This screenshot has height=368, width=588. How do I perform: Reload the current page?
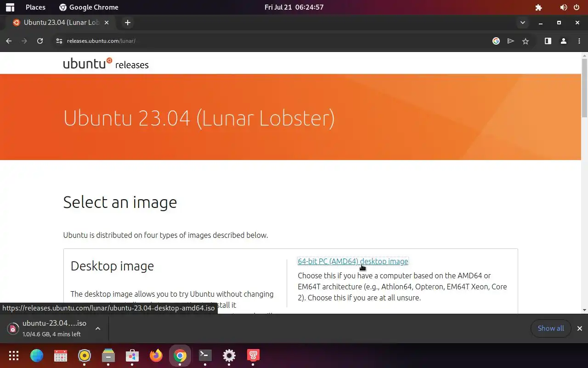coord(40,41)
